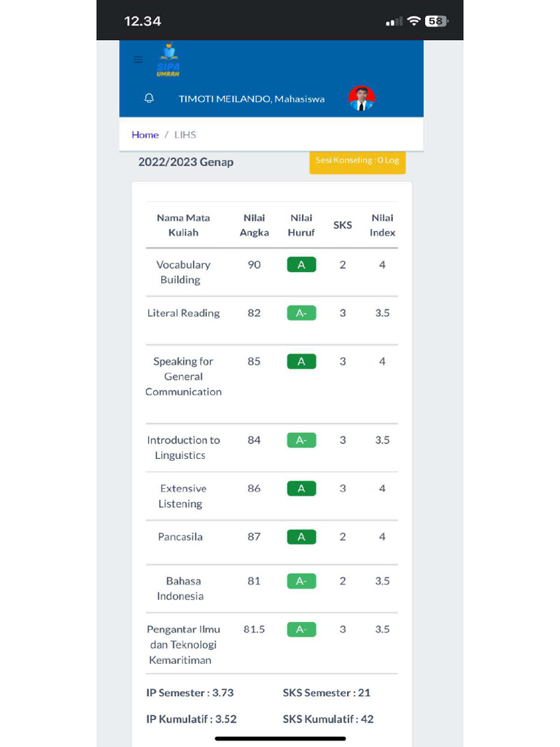Open the user profile avatar

click(x=361, y=98)
